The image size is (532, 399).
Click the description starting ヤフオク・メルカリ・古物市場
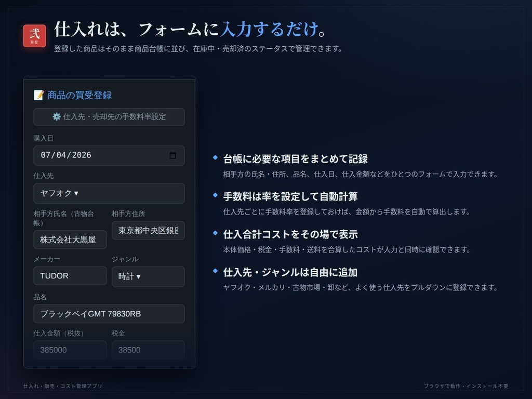361,288
